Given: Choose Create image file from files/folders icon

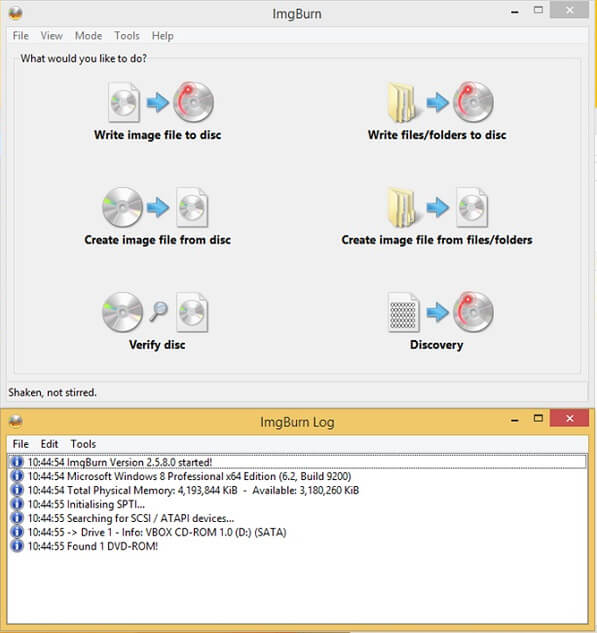Looking at the screenshot, I should click(438, 207).
